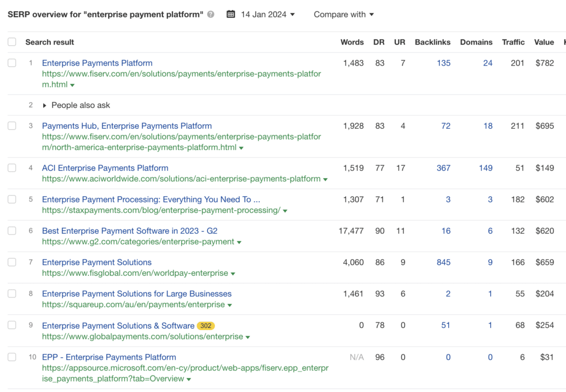Click the Value column header

[544, 42]
